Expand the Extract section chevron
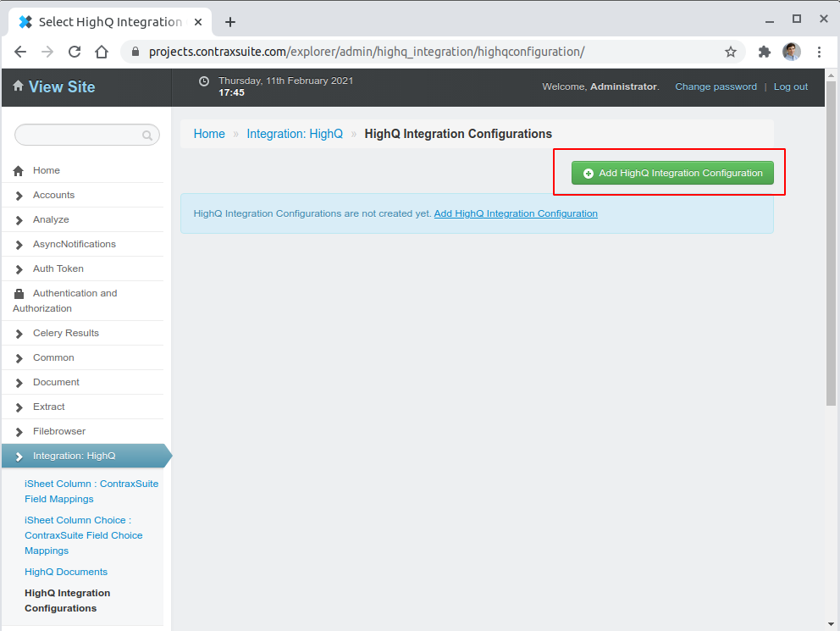Viewport: 840px width, 631px height. point(19,408)
